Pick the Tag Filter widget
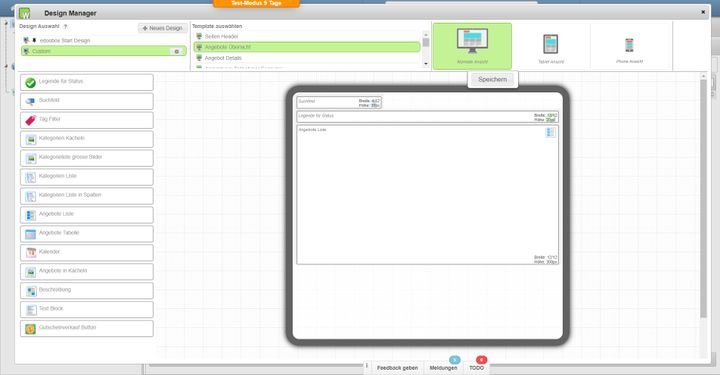 point(87,120)
